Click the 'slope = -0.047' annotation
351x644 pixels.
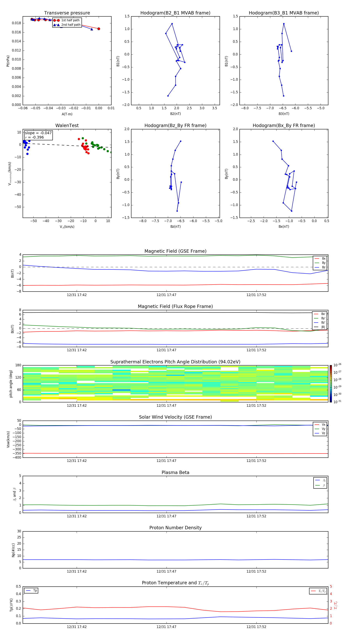(x=38, y=133)
